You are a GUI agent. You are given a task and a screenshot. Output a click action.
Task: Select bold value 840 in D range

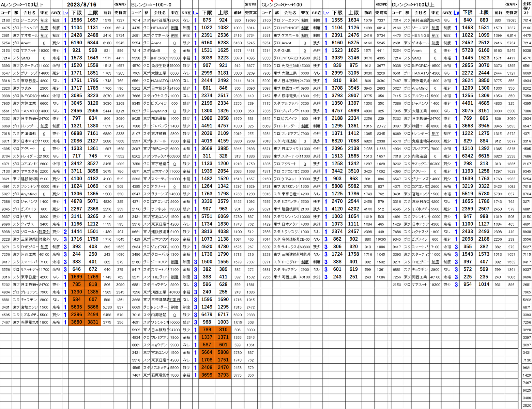(x=468, y=20)
